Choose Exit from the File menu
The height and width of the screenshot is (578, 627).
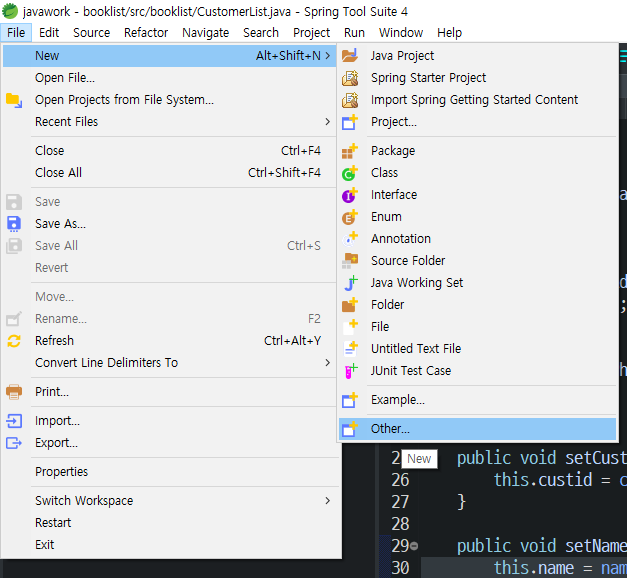click(x=169, y=545)
